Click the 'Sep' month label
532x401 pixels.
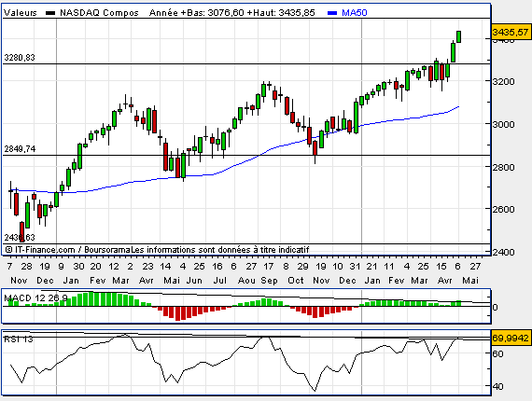click(270, 281)
